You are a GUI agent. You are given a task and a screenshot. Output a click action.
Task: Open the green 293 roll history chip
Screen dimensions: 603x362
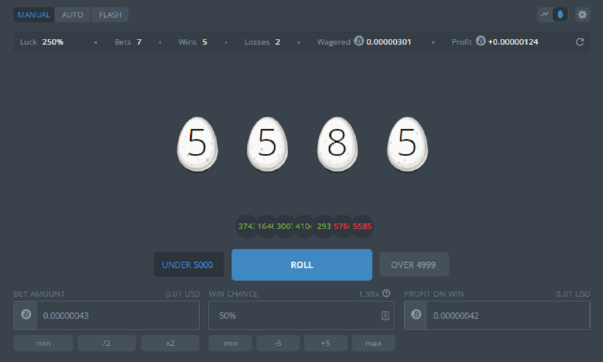[323, 226]
